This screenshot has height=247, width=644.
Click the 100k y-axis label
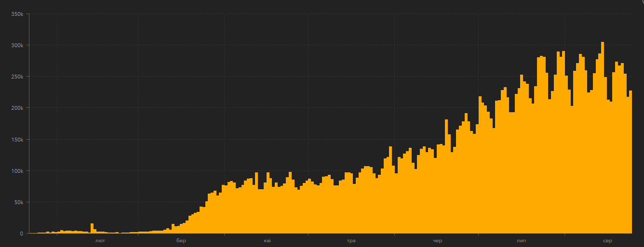pyautogui.click(x=17, y=171)
